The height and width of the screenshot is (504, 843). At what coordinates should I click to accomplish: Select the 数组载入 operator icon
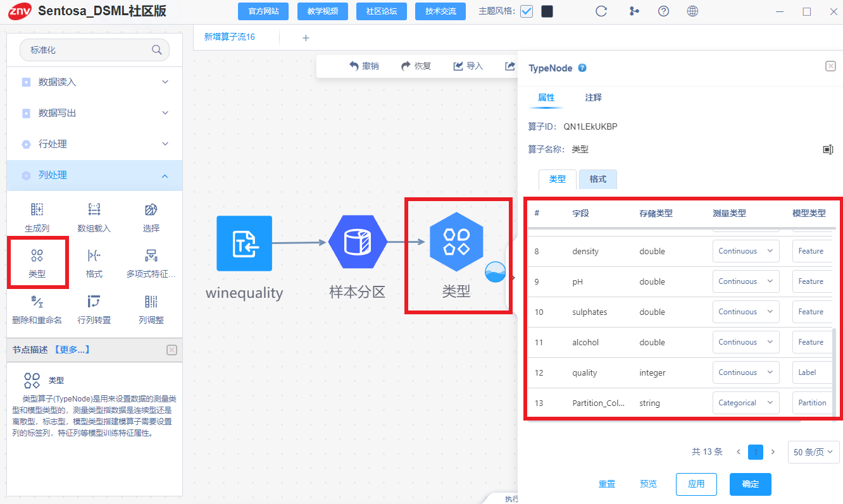click(94, 210)
